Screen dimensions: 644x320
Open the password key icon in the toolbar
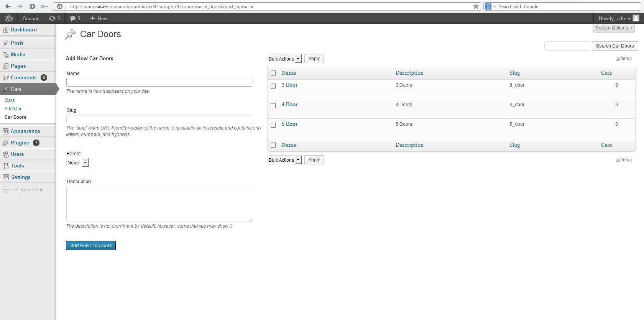pyautogui.click(x=44, y=7)
